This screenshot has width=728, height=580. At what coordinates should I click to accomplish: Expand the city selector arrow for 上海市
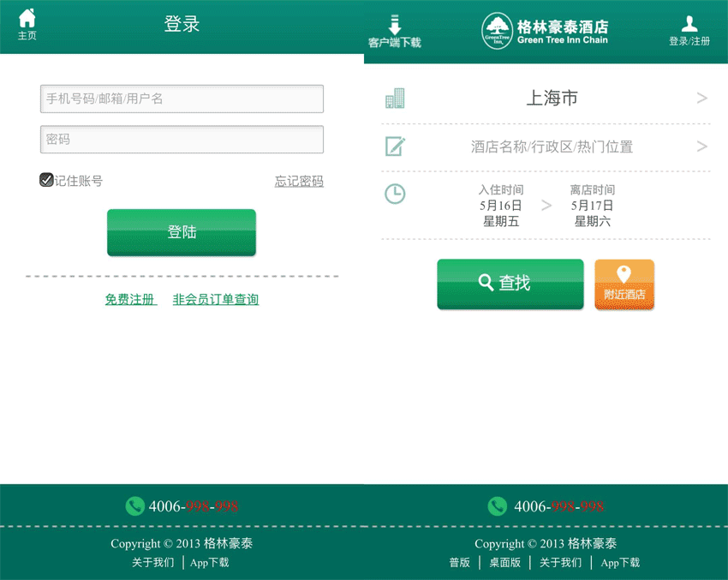[x=701, y=99]
